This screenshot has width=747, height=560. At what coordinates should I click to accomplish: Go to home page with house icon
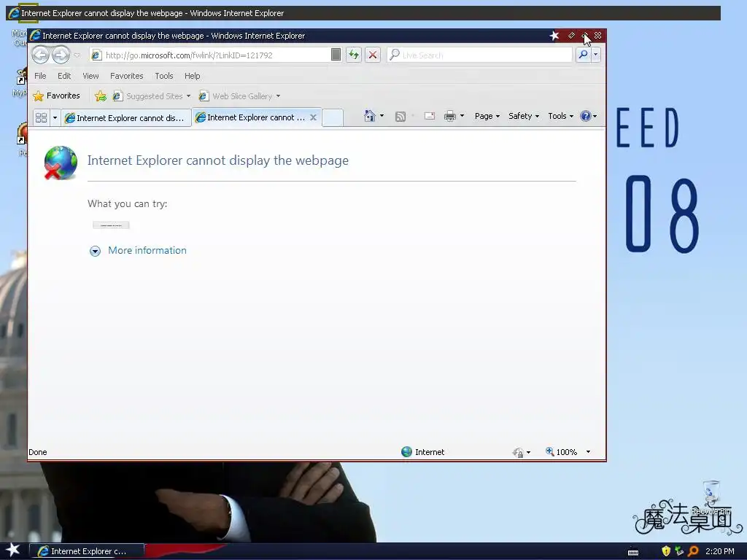tap(369, 116)
